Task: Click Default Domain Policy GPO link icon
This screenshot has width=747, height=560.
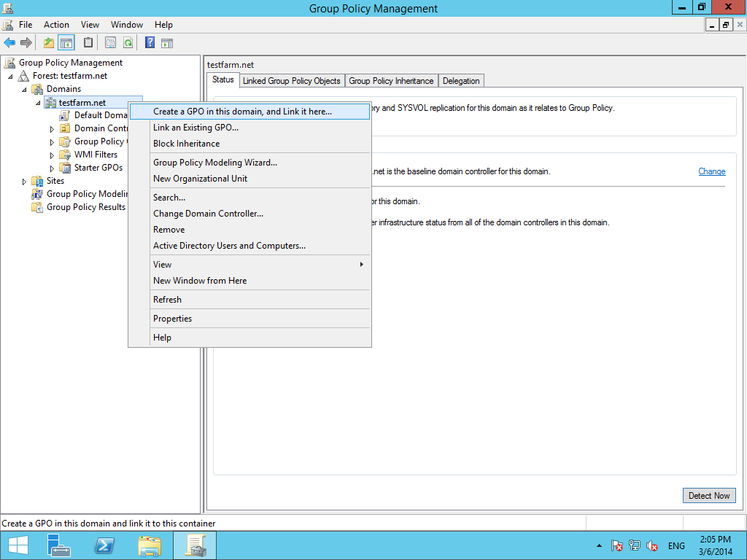Action: [64, 115]
